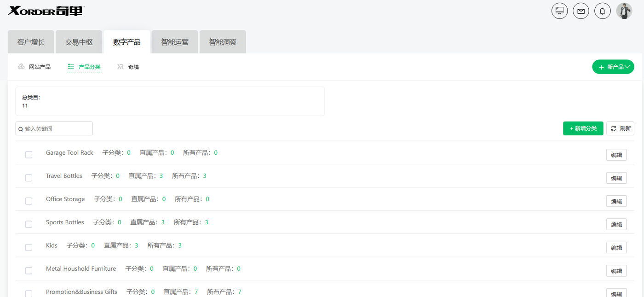Viewport: 644px width, 297px height.
Task: Click the search magnifier icon in keyword box
Action: coord(21,129)
